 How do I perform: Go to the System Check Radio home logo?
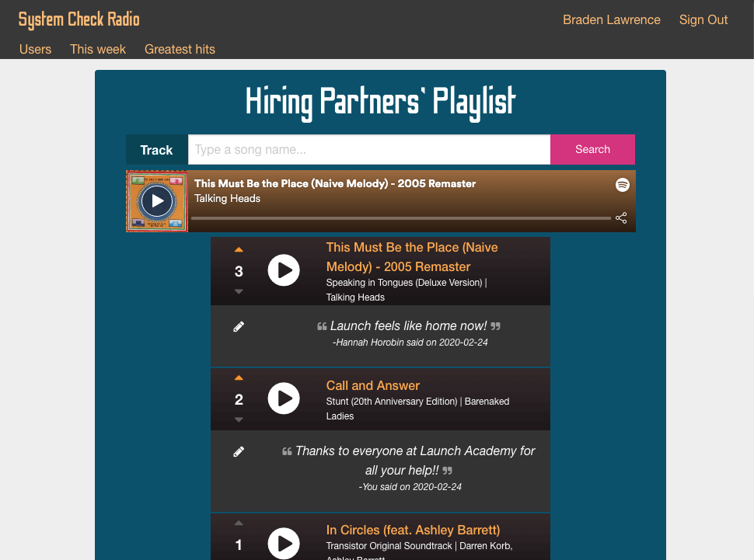79,19
